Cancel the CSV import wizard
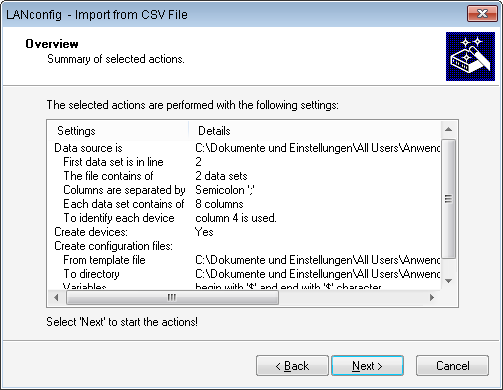This screenshot has height=390, width=503. 452,366
